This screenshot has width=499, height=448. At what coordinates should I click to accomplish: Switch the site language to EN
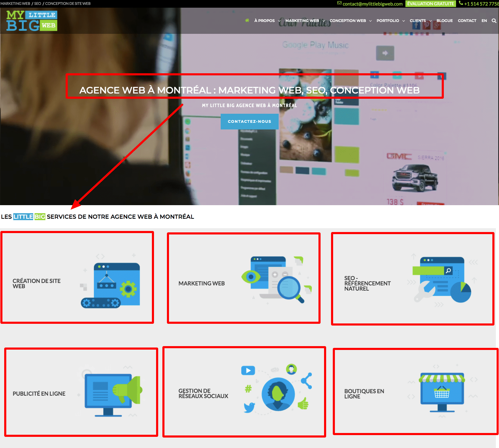[x=484, y=21]
